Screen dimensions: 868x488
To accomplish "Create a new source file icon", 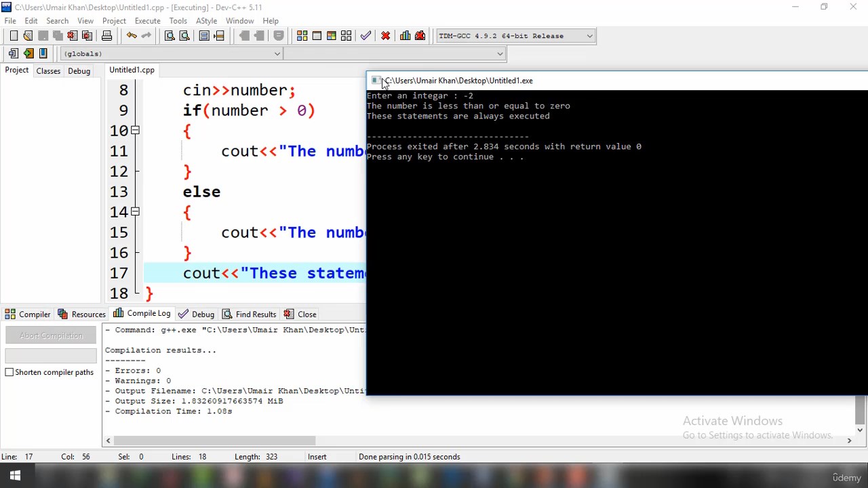I will 14,36.
